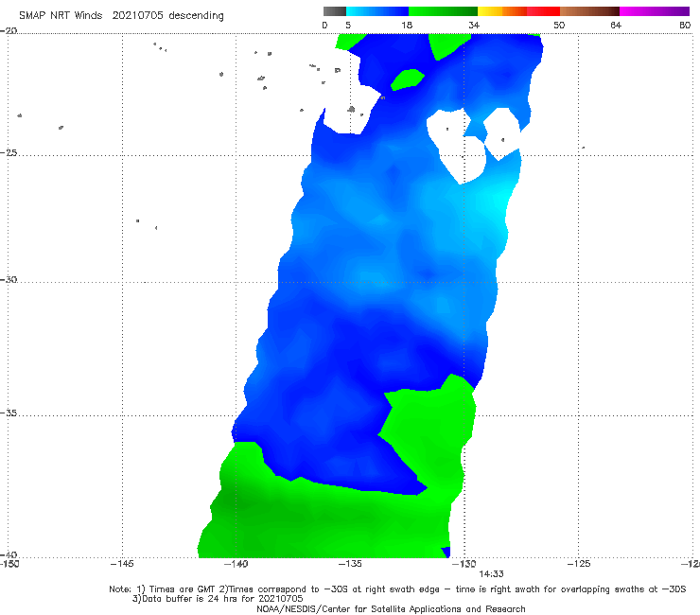700x615 pixels.
Task: Click the '-130' longitude axis label
Action: (x=464, y=564)
